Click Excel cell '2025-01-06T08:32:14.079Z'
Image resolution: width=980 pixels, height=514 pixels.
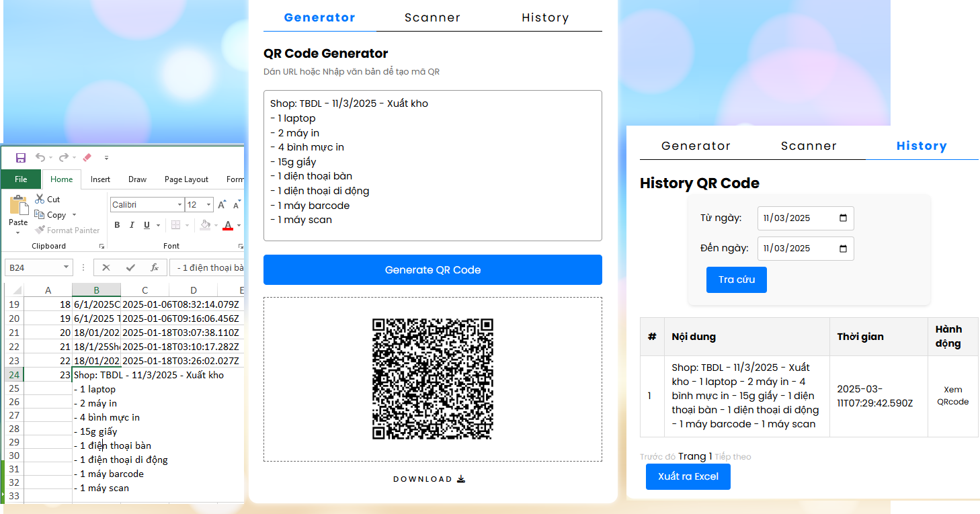point(180,304)
